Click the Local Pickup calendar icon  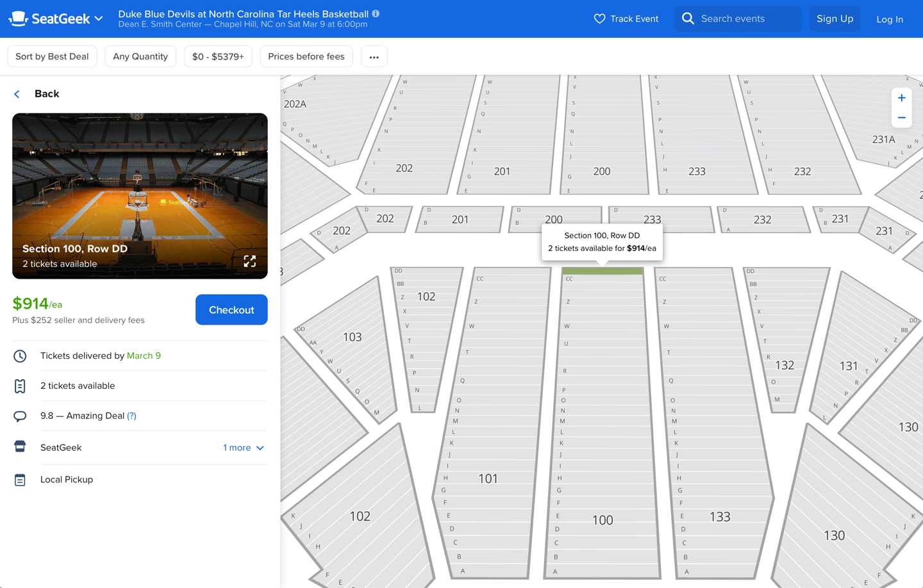pyautogui.click(x=20, y=480)
